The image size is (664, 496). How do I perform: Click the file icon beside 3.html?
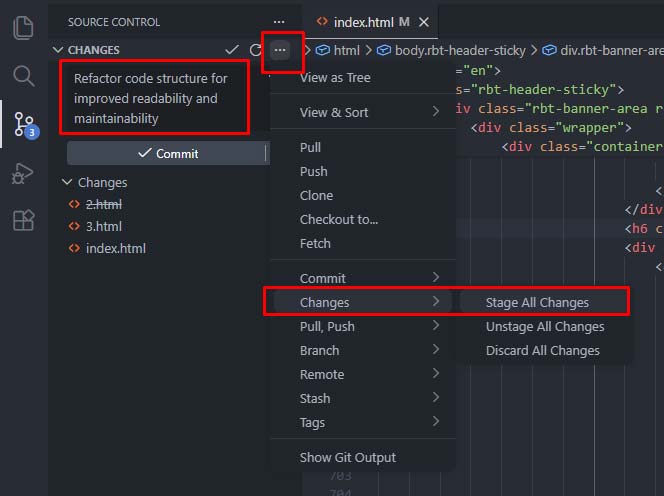[74, 226]
